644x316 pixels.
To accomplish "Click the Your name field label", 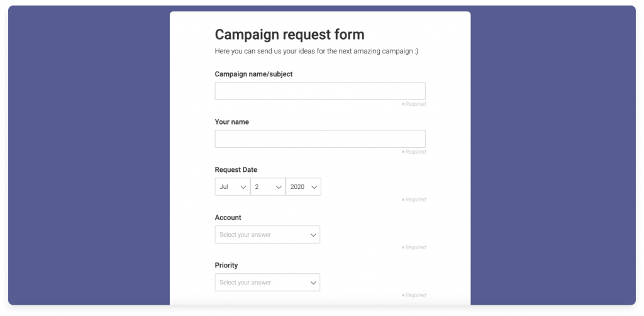I will [x=231, y=122].
